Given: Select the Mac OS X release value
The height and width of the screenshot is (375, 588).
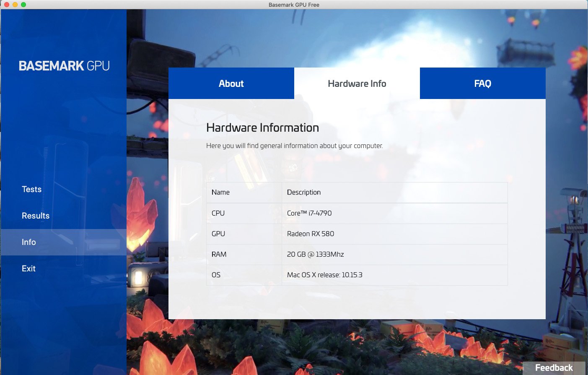Looking at the screenshot, I should click(x=324, y=275).
